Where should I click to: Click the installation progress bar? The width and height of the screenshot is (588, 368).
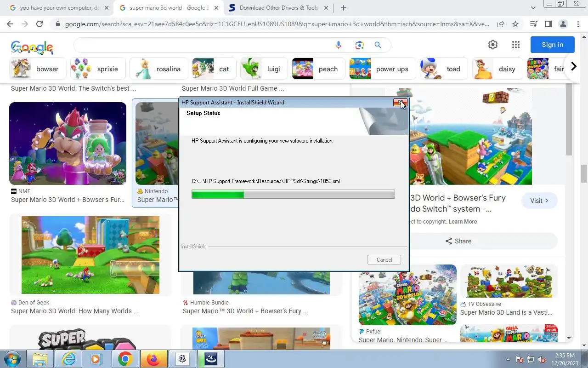[x=293, y=195]
